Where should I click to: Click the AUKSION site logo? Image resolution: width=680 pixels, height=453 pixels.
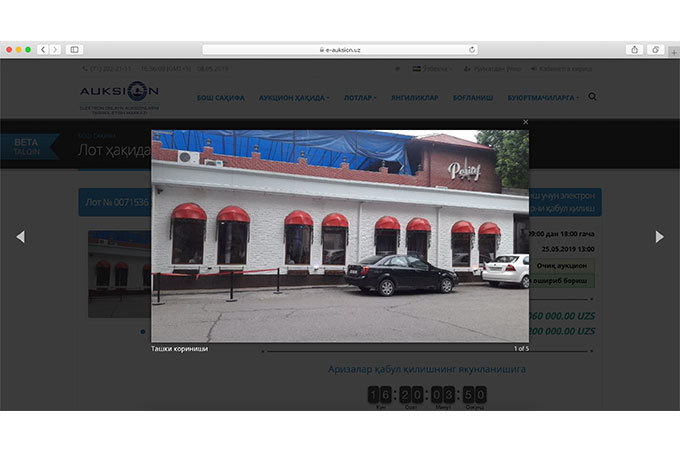[x=119, y=98]
